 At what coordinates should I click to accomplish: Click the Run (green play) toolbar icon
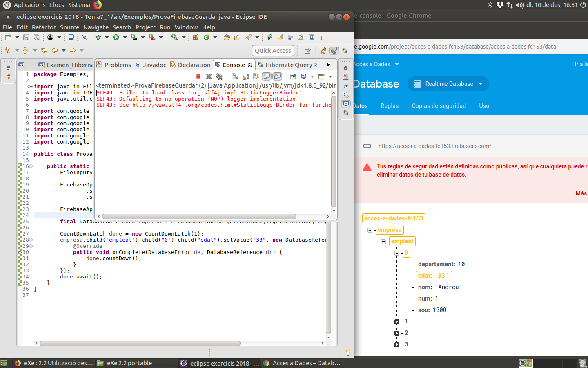coord(116,37)
